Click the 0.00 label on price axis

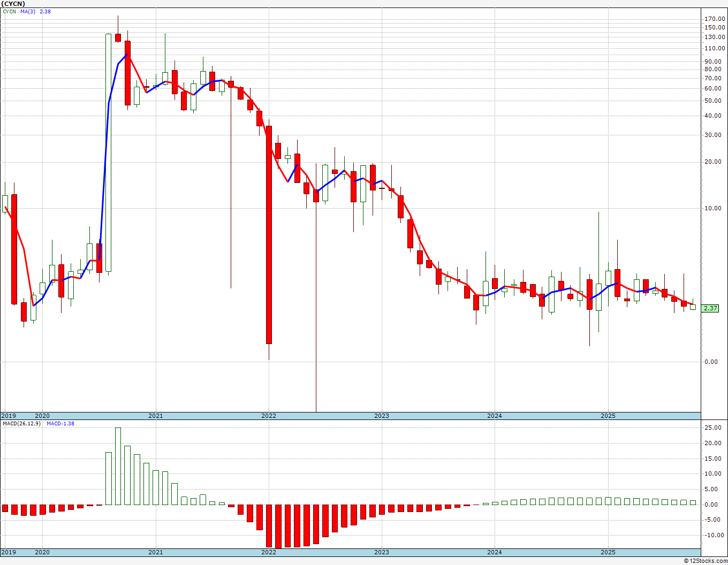(711, 362)
